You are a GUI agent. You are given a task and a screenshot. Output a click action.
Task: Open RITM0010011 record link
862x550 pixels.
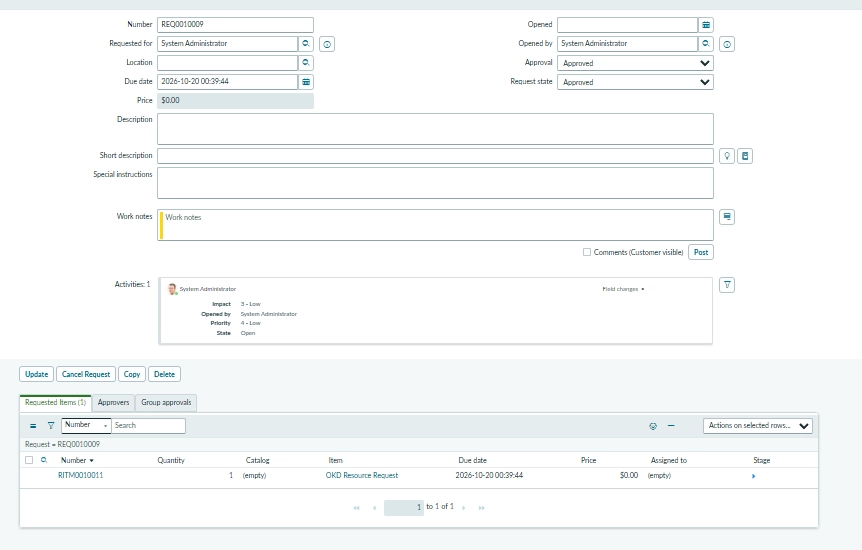[x=81, y=475]
